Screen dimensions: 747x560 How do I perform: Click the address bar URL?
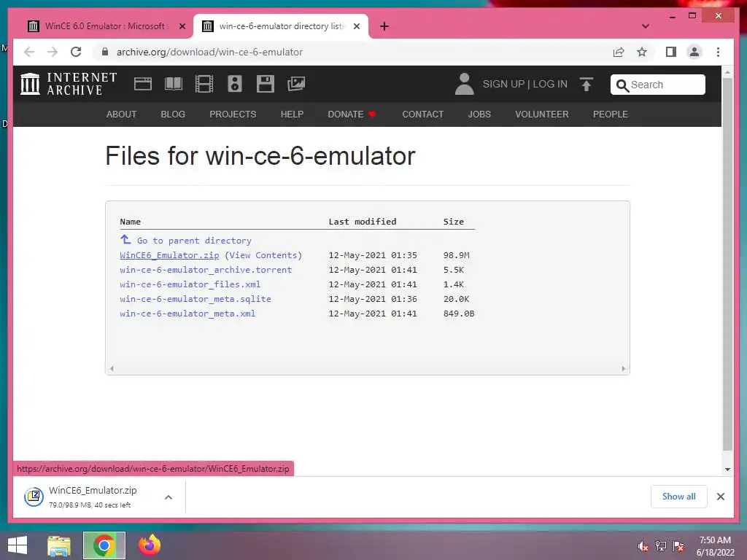coord(209,52)
